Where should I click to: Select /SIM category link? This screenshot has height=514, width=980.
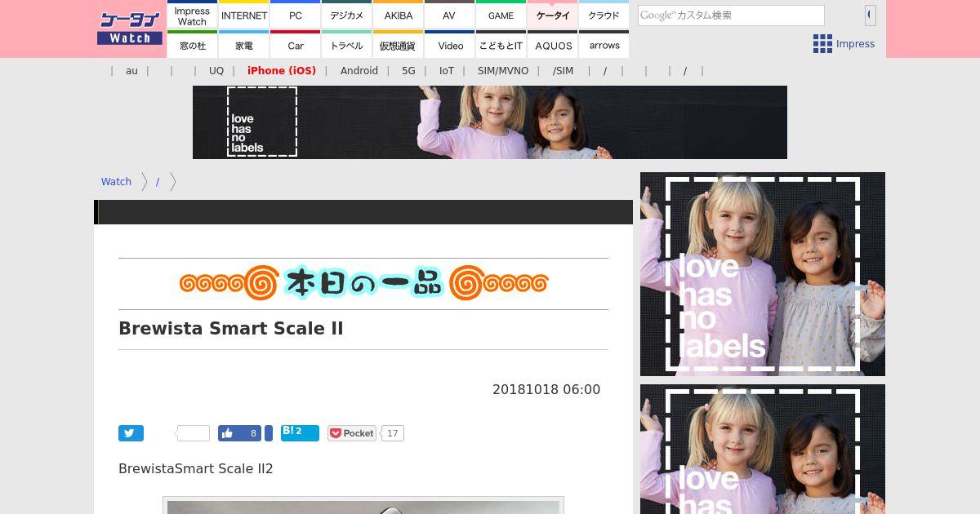pyautogui.click(x=563, y=71)
